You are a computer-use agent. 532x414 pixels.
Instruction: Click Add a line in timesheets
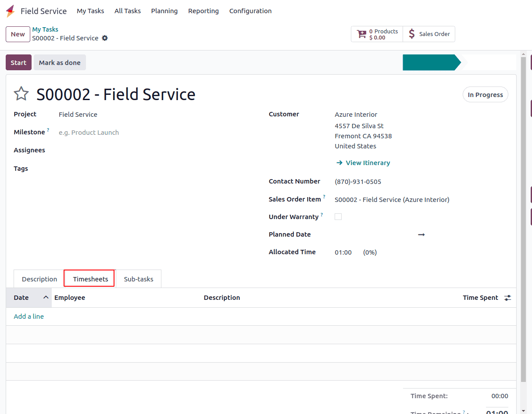coord(29,317)
